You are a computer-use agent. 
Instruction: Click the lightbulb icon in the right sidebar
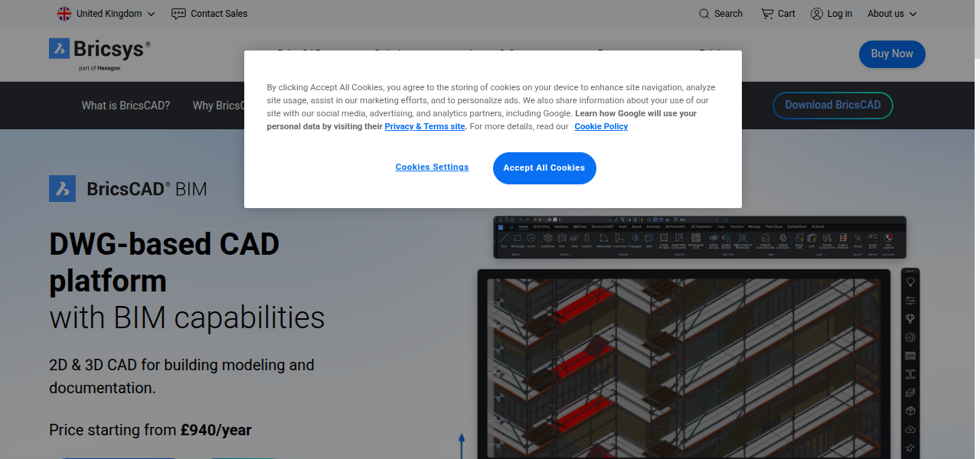pyautogui.click(x=910, y=281)
